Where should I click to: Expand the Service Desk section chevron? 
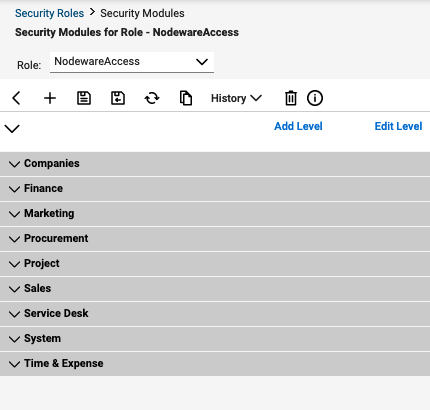coord(14,314)
